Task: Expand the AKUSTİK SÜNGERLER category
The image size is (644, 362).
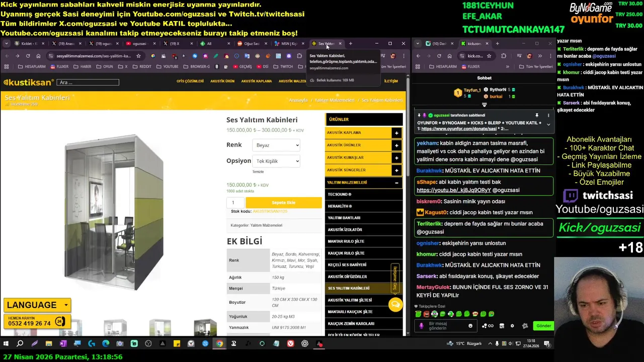Action: pyautogui.click(x=396, y=170)
